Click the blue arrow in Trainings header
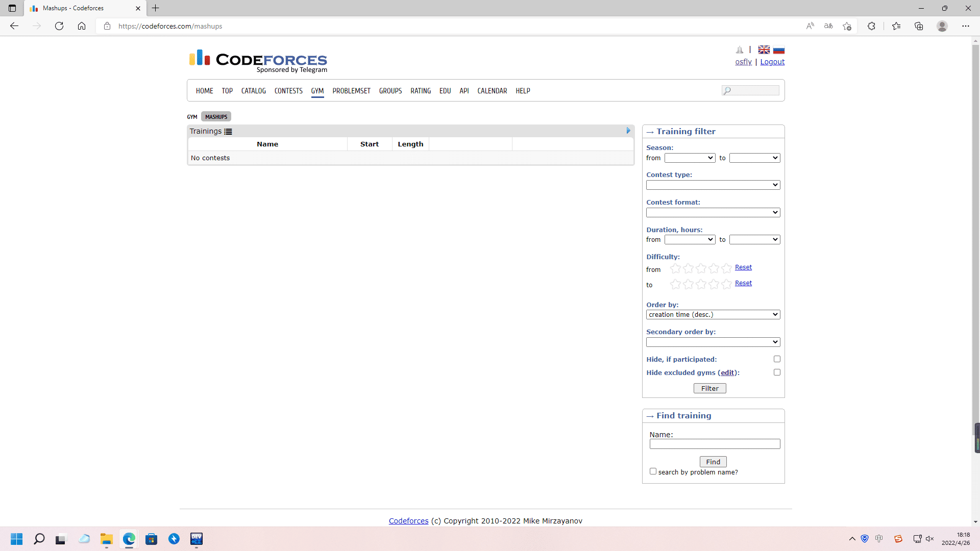 pos(628,131)
